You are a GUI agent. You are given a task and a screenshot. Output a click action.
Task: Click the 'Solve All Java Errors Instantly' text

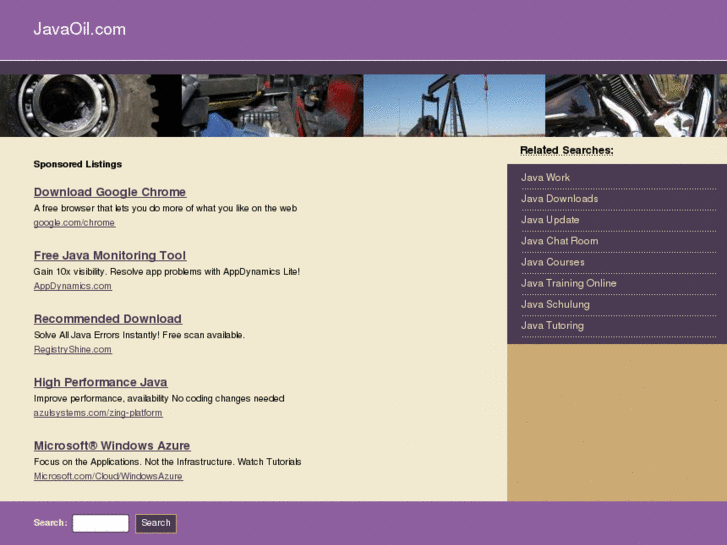point(139,335)
